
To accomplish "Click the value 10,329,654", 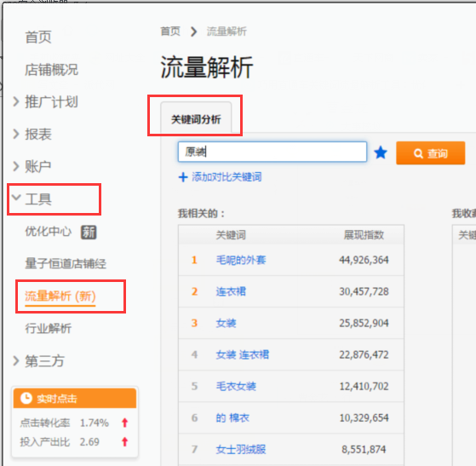I will coord(364,418).
